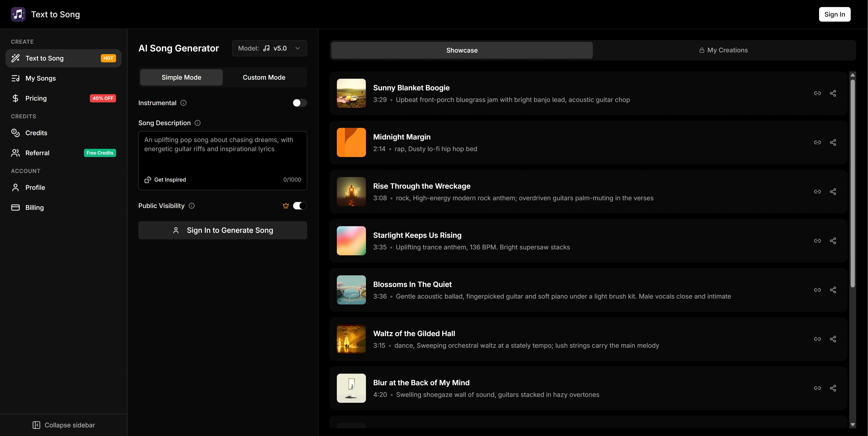Turn off Public Visibility switch

coord(299,205)
